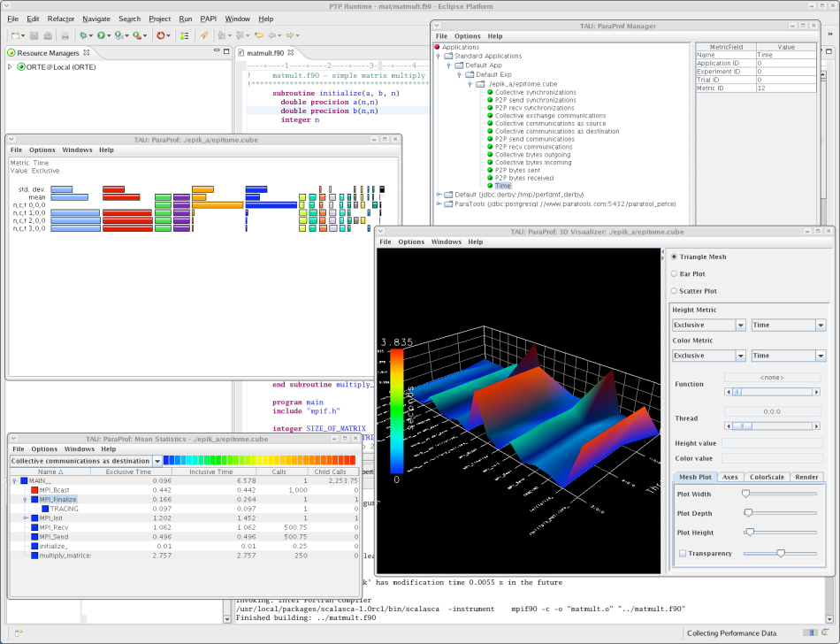Click the Thread scrollbar left arrow
Screen dimensions: 840x644
(728, 426)
